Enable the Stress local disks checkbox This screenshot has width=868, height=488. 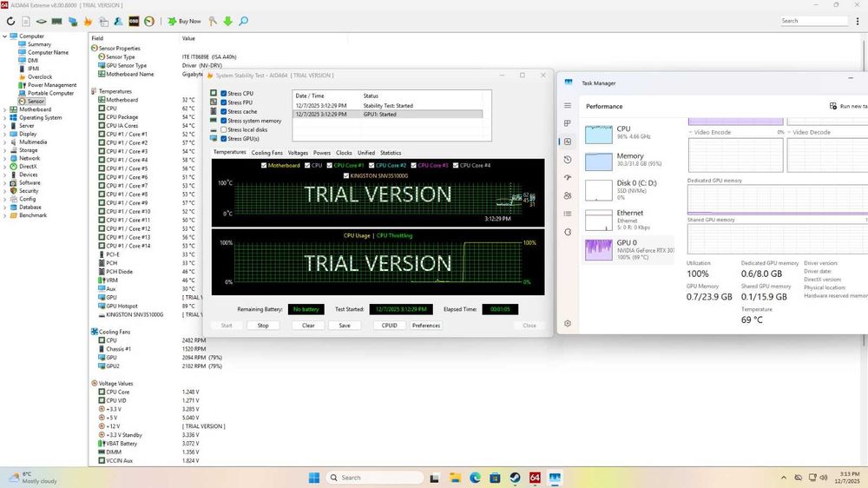(x=224, y=129)
